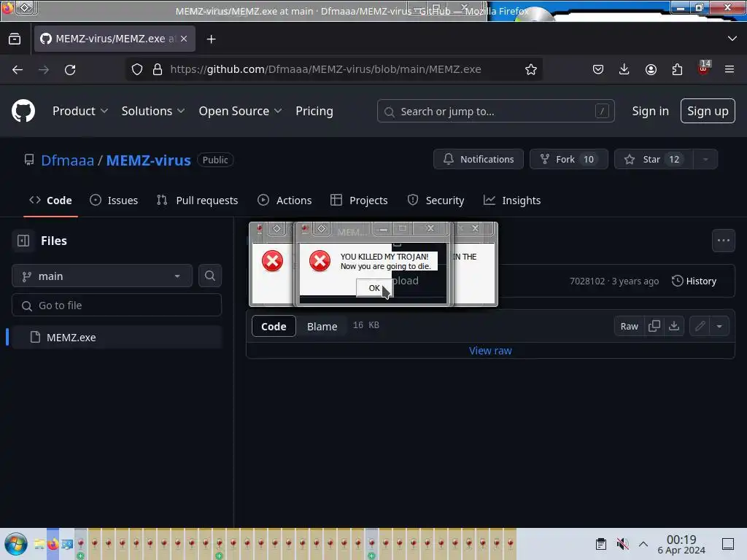The width and height of the screenshot is (747, 560).
Task: Open the Dfmaaa user profile link
Action: (68, 160)
